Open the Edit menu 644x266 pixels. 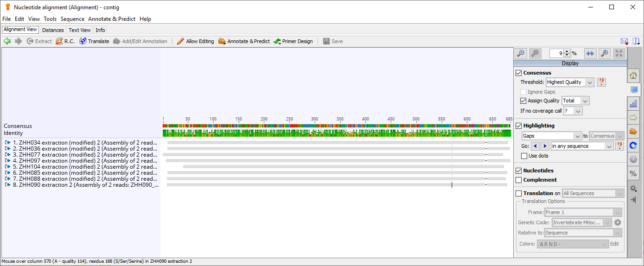pyautogui.click(x=19, y=19)
